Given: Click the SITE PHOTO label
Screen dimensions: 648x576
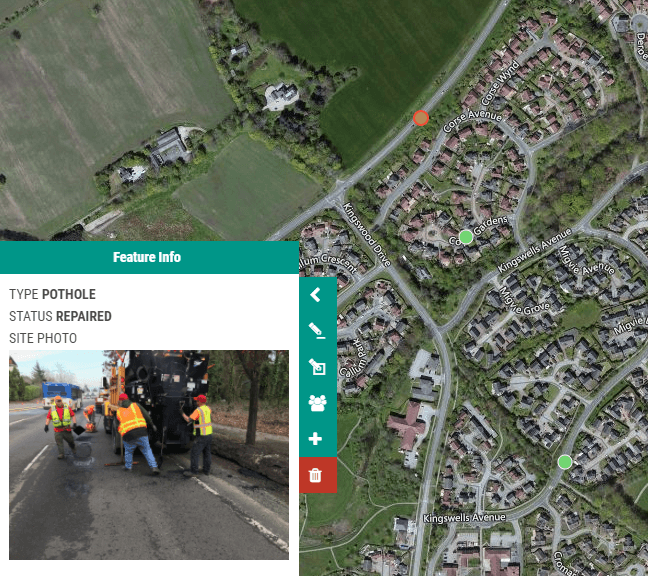Looking at the screenshot, I should pos(43,338).
